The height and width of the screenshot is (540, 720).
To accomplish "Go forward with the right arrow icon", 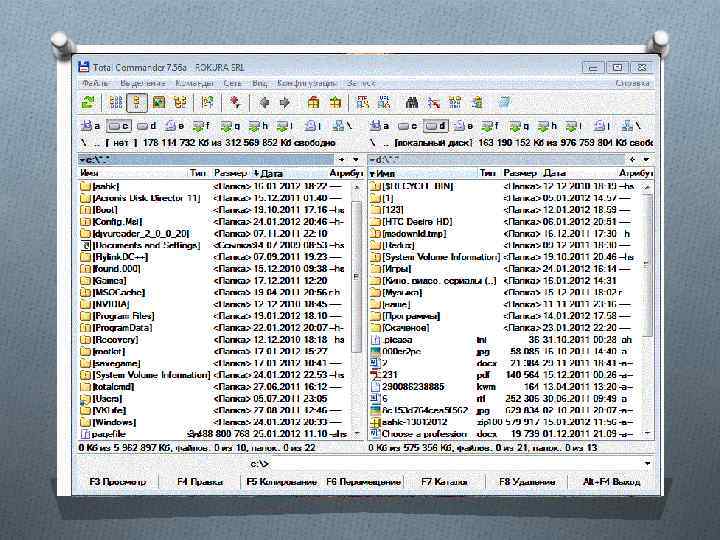I will tap(285, 102).
